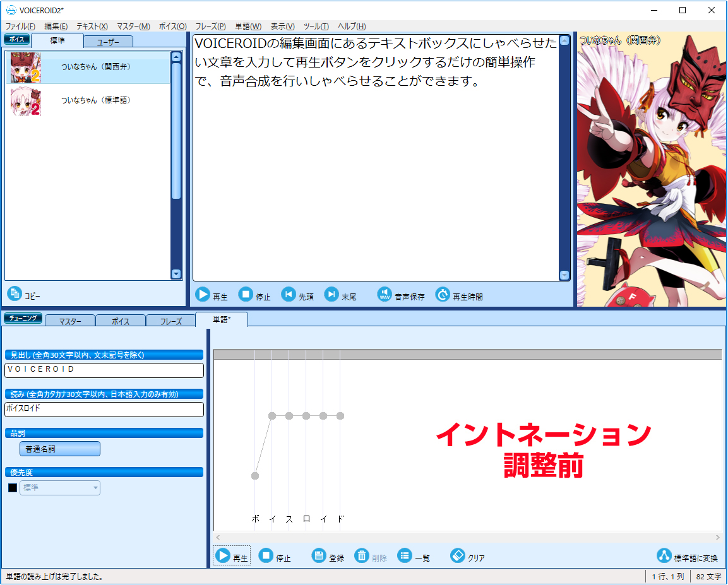Viewport: 728px width, 585px height.
Task: Open the word list with 一覧 icon
Action: 405,555
